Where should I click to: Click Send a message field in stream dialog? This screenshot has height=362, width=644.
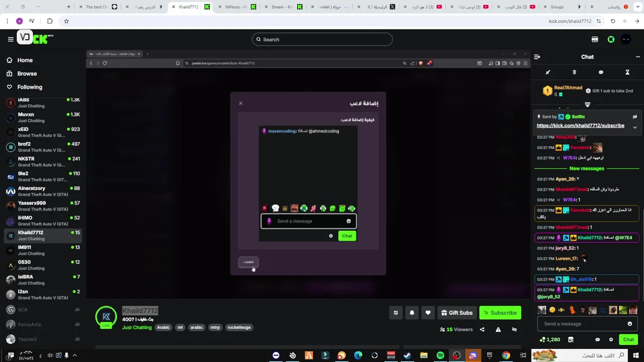[x=308, y=221]
